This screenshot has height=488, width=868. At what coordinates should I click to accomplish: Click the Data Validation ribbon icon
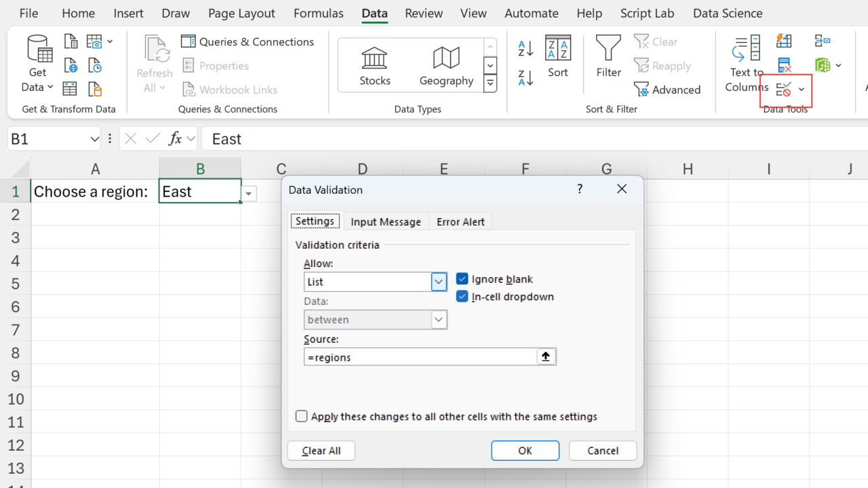784,89
